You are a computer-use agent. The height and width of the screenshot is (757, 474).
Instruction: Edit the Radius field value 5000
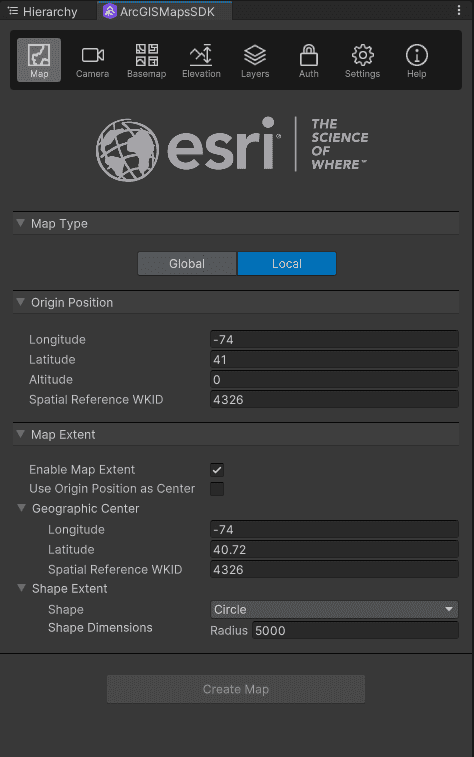click(355, 631)
